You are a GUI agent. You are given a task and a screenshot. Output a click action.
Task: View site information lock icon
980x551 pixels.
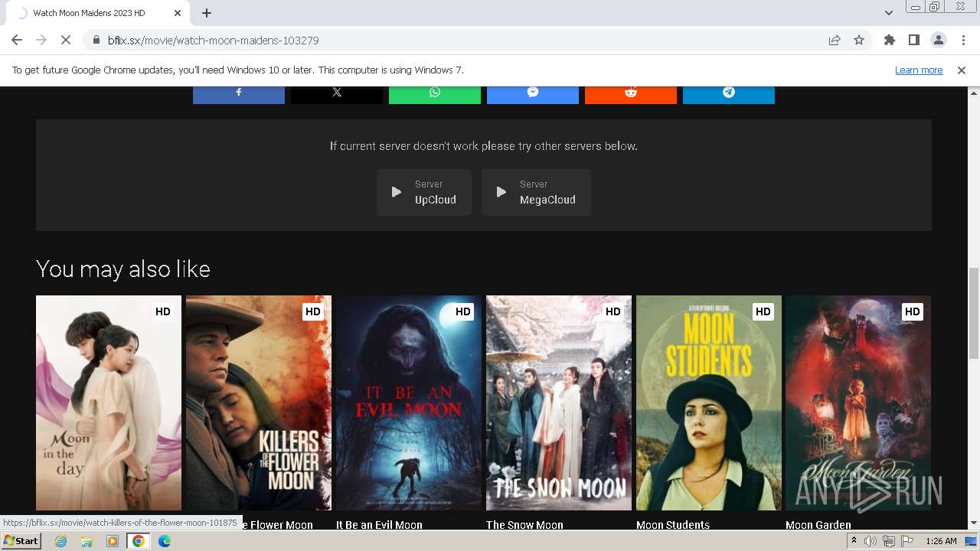(96, 40)
